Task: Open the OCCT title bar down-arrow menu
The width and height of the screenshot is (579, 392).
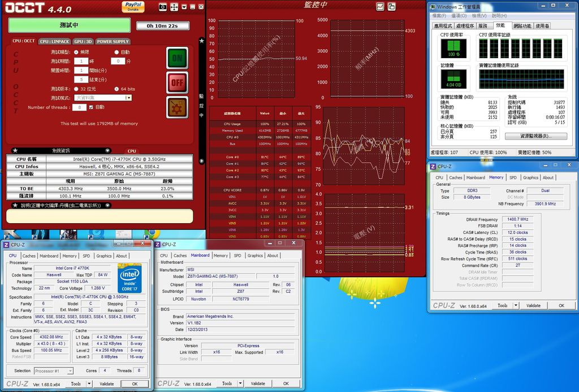Action: 184,7
